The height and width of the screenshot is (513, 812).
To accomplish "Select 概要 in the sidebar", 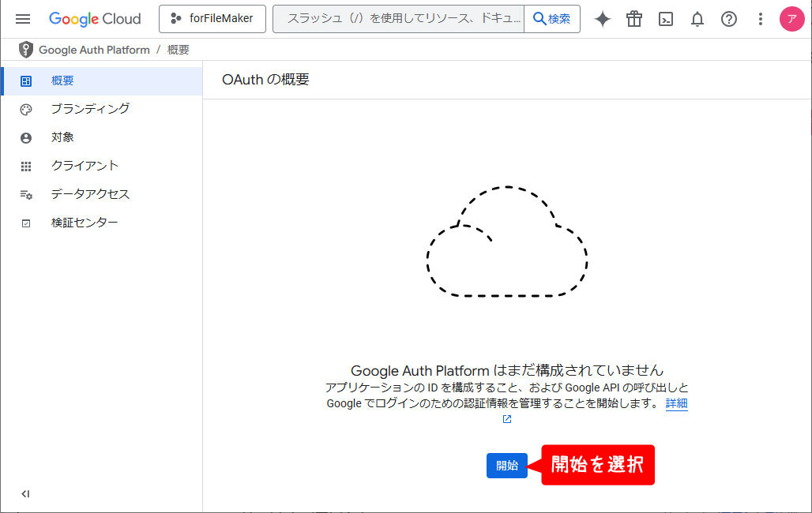I will 102,81.
